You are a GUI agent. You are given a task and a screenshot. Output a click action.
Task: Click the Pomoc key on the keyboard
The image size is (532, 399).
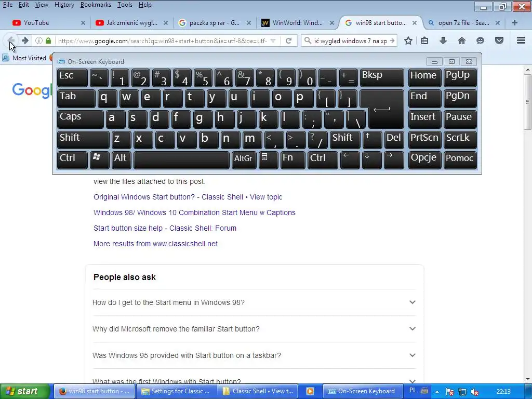(460, 160)
